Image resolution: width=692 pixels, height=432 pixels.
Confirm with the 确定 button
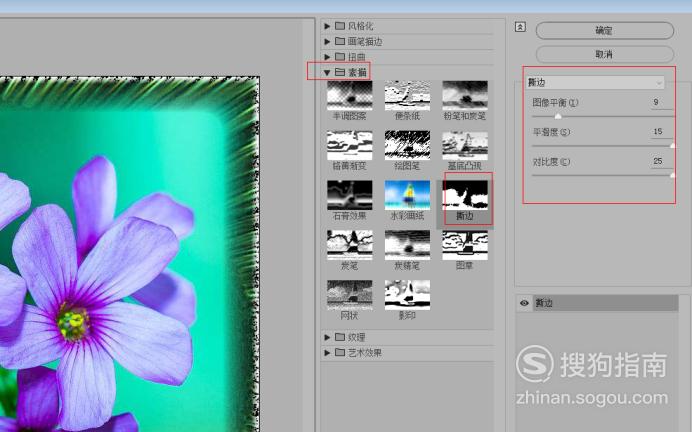[x=605, y=31]
